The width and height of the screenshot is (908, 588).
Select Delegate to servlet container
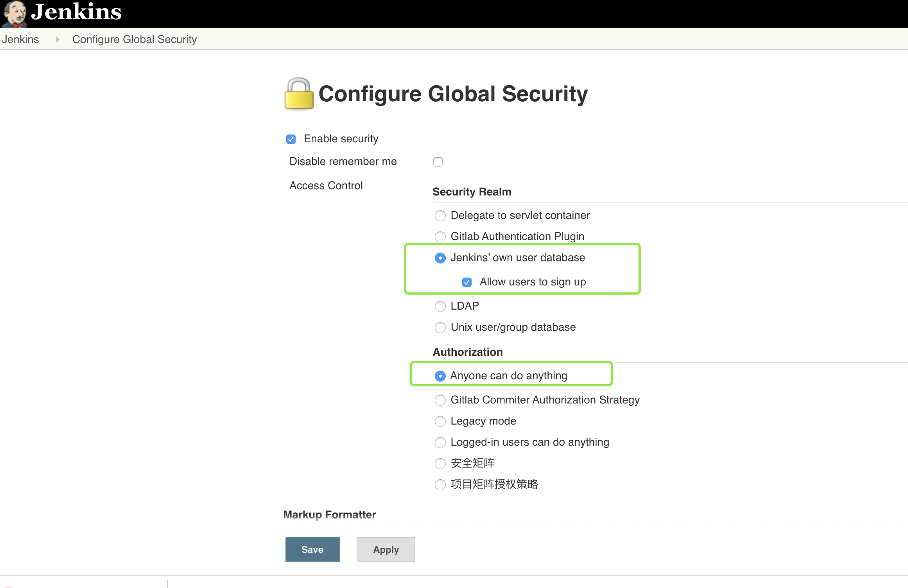tap(440, 216)
